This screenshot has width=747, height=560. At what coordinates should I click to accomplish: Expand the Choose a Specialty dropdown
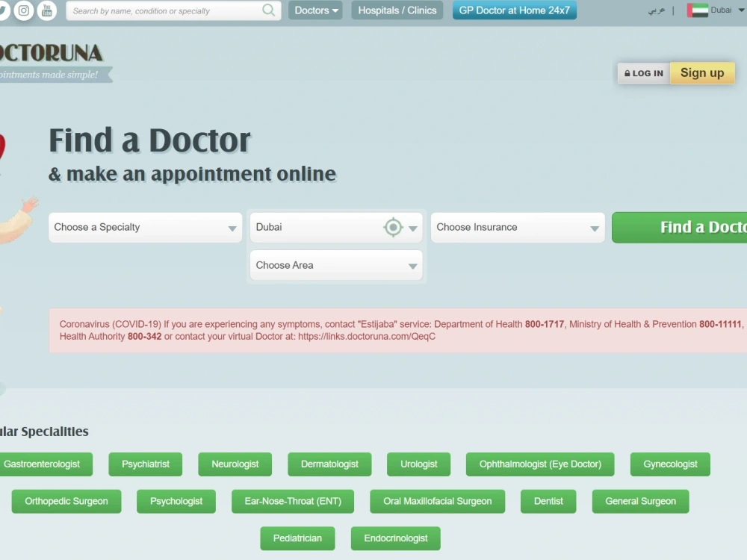[146, 228]
